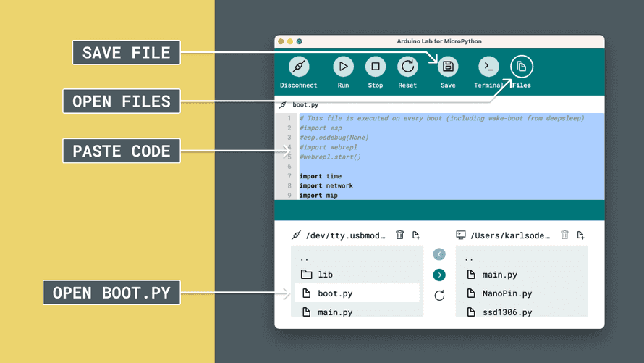Screen dimensions: 644x363
Task: Select ssd1306.py in computer file list
Action: click(507, 312)
